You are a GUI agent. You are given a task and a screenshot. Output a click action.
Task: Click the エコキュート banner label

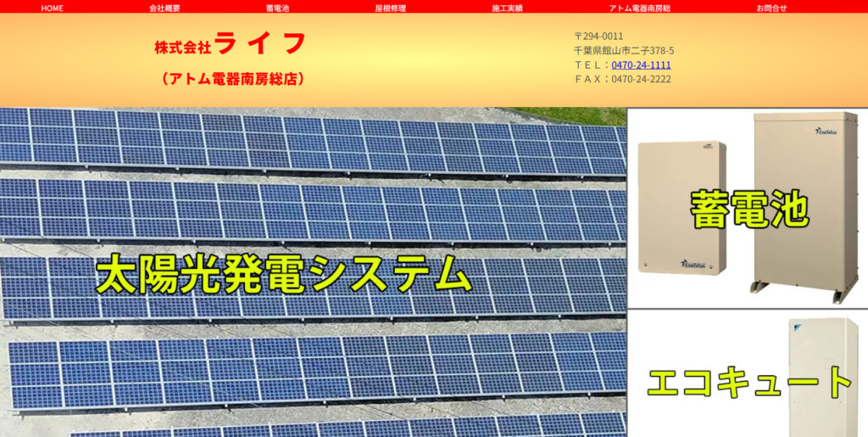(749, 383)
